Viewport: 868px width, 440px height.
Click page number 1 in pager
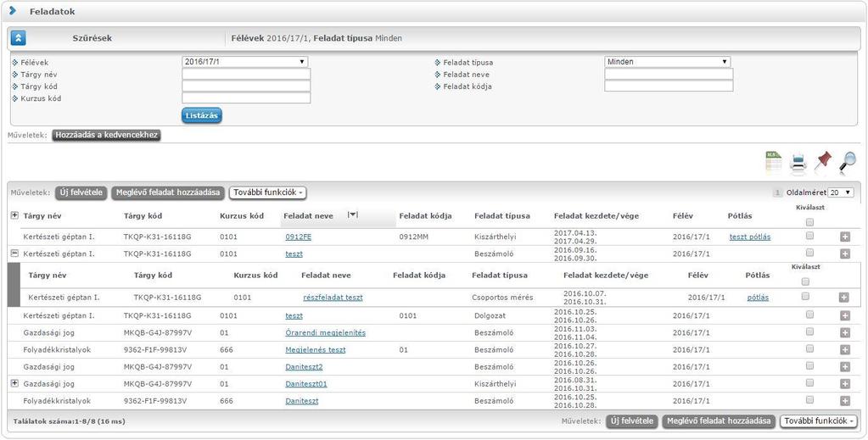(x=776, y=192)
